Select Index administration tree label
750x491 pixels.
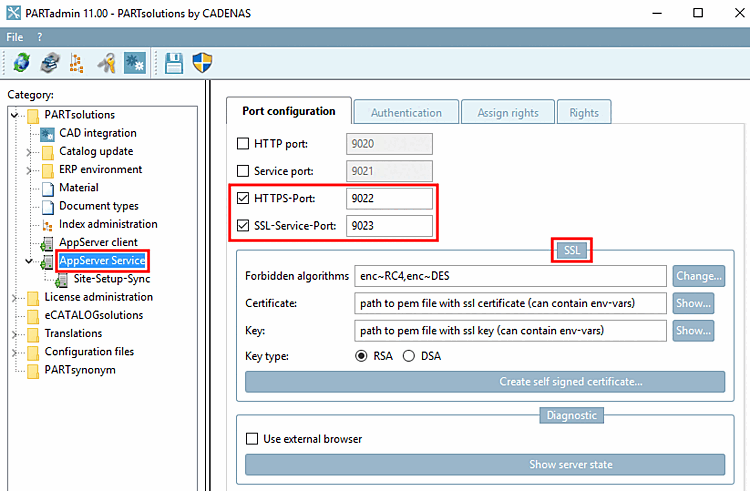tap(108, 224)
